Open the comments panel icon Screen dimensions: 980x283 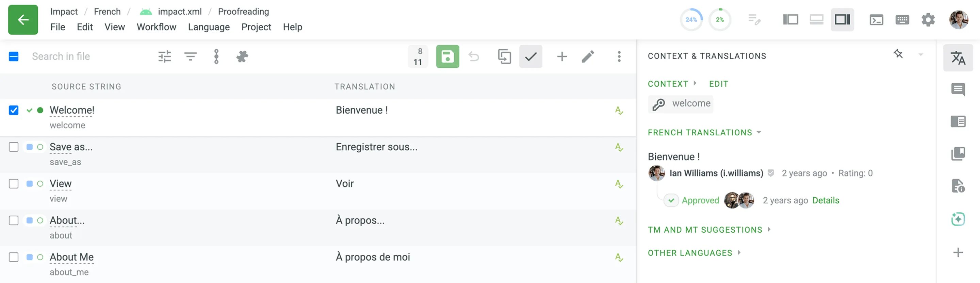958,90
